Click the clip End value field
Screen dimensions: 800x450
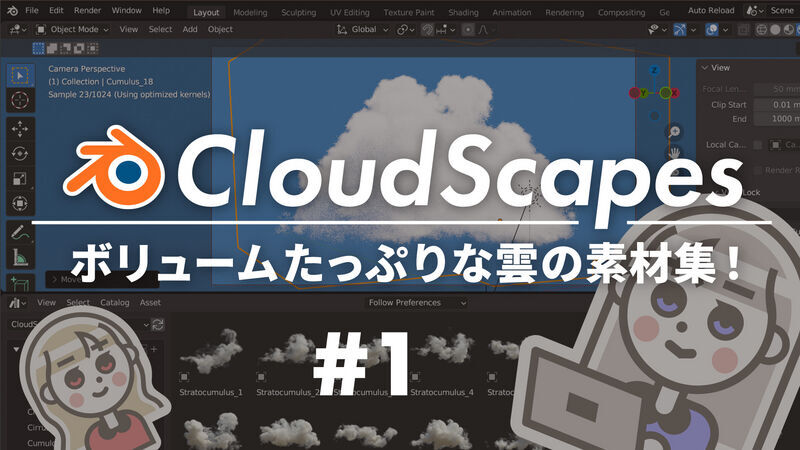777,119
